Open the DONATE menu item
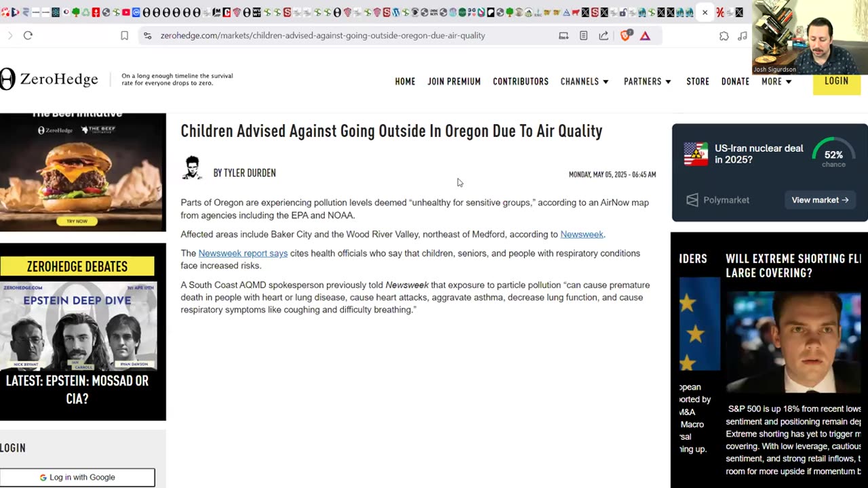Screen dimensions: 868x488 [735, 81]
